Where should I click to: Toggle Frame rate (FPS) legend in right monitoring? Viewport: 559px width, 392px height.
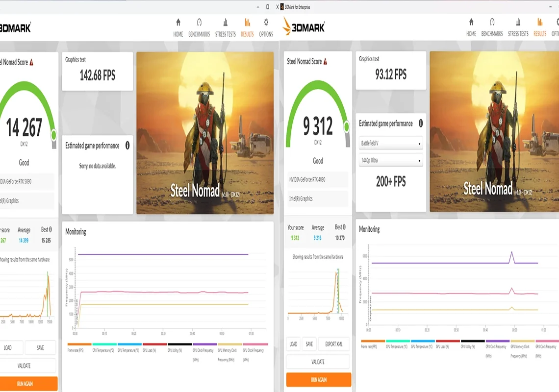click(x=373, y=344)
